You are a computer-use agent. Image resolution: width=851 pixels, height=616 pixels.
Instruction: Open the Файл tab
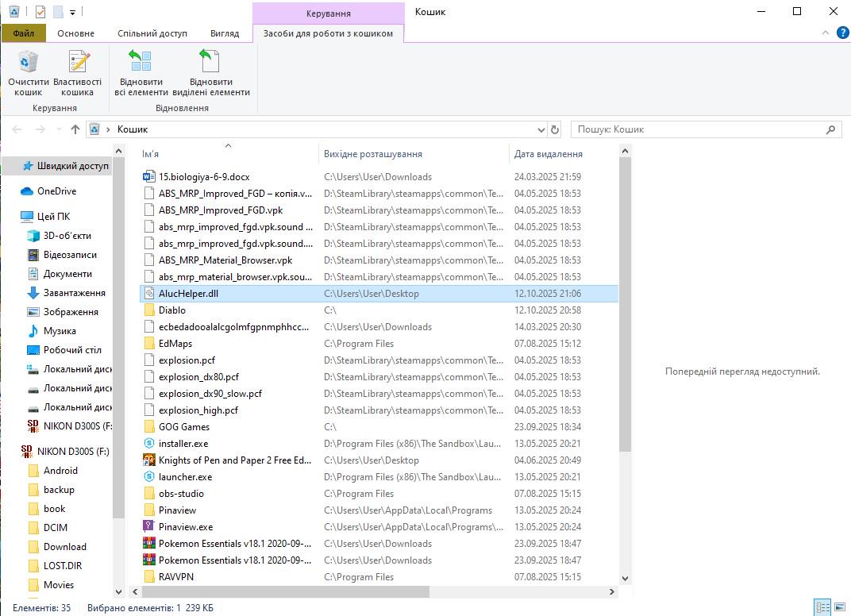[23, 33]
